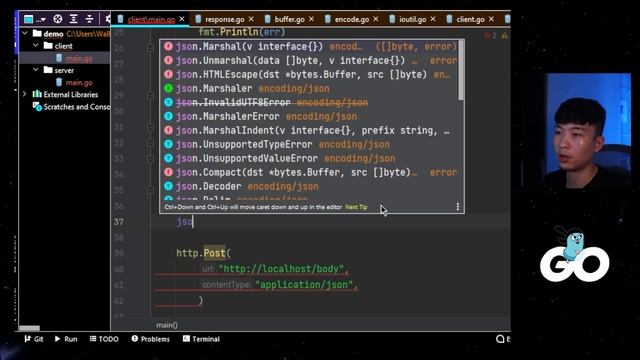
Task: Switch to buffer.go tab
Action: (x=289, y=19)
